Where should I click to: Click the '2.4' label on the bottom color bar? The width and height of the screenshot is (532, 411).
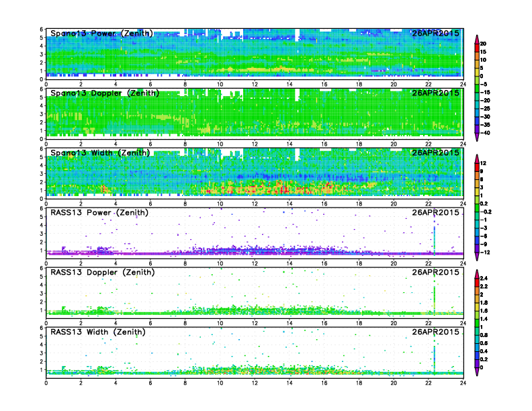(484, 278)
